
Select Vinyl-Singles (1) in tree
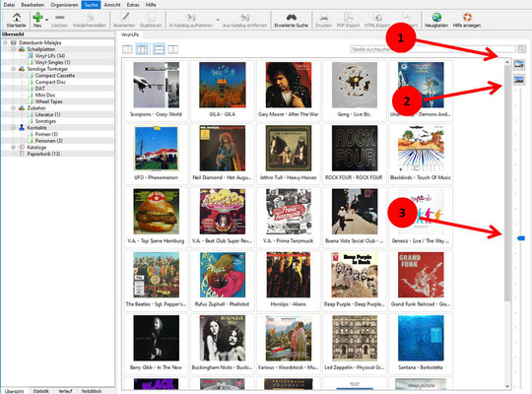click(x=52, y=62)
